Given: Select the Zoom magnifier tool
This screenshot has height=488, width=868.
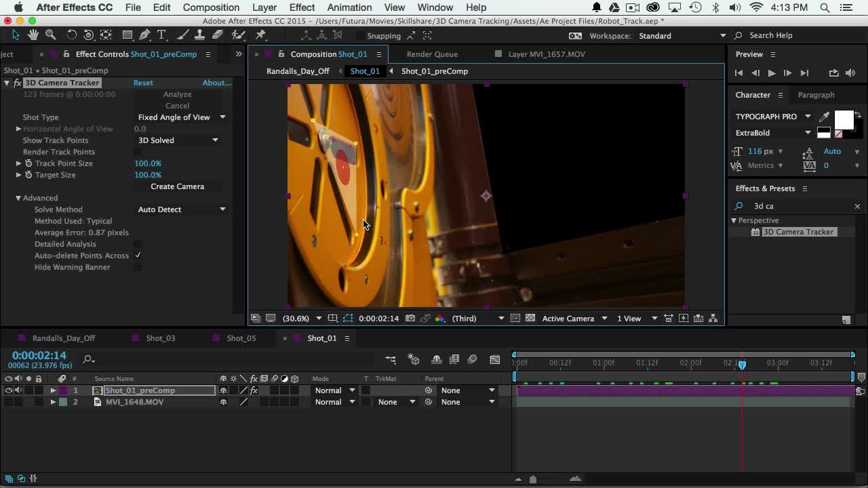Looking at the screenshot, I should tap(50, 35).
